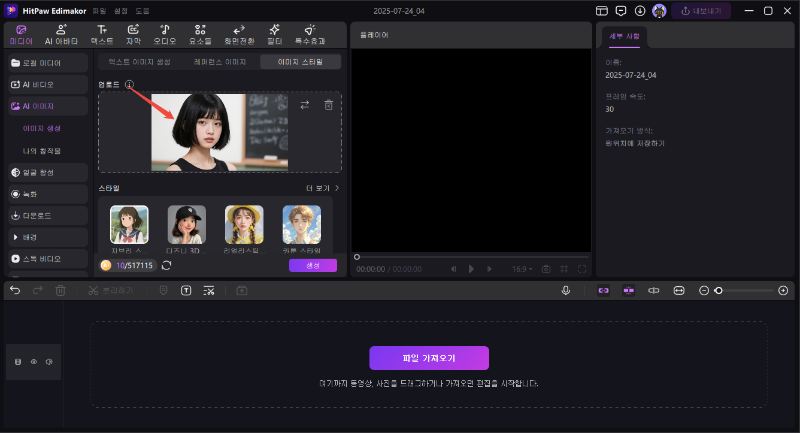The width and height of the screenshot is (800, 433).
Task: Toggle the purple link-clips icon
Action: point(604,290)
